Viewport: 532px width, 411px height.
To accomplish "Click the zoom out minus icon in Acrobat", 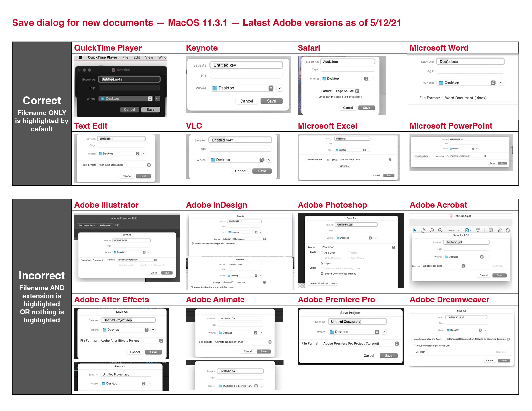I will pos(432,230).
